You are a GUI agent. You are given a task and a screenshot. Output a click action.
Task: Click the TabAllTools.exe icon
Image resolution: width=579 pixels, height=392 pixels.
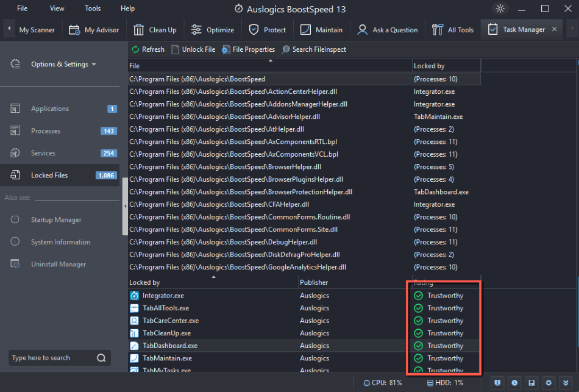pos(135,308)
